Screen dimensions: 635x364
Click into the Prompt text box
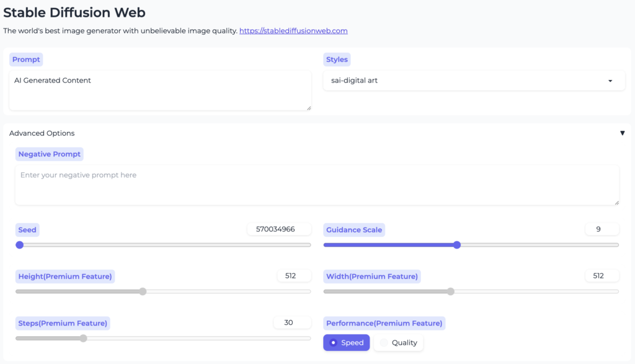[160, 91]
